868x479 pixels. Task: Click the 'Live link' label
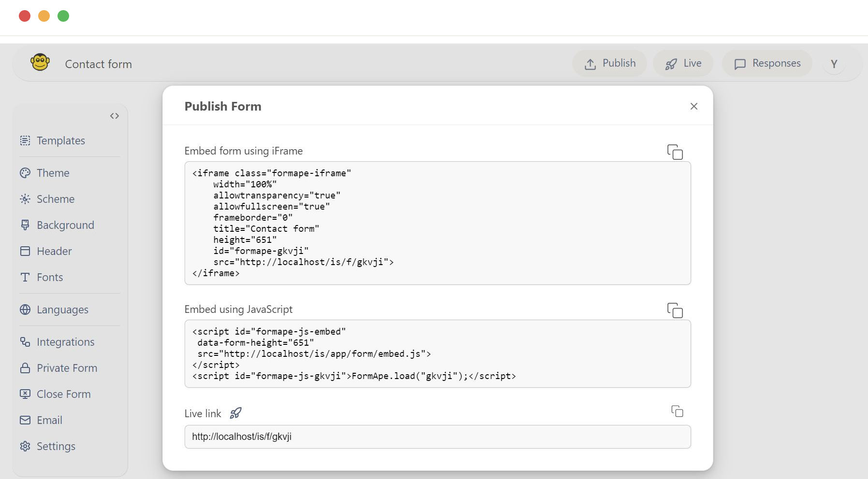coord(203,413)
